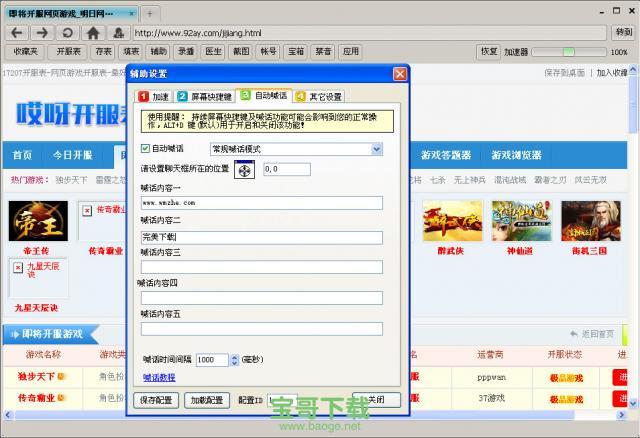The width and height of the screenshot is (640, 438).
Task: Click the browser back arrow button
Action: pyautogui.click(x=16, y=32)
